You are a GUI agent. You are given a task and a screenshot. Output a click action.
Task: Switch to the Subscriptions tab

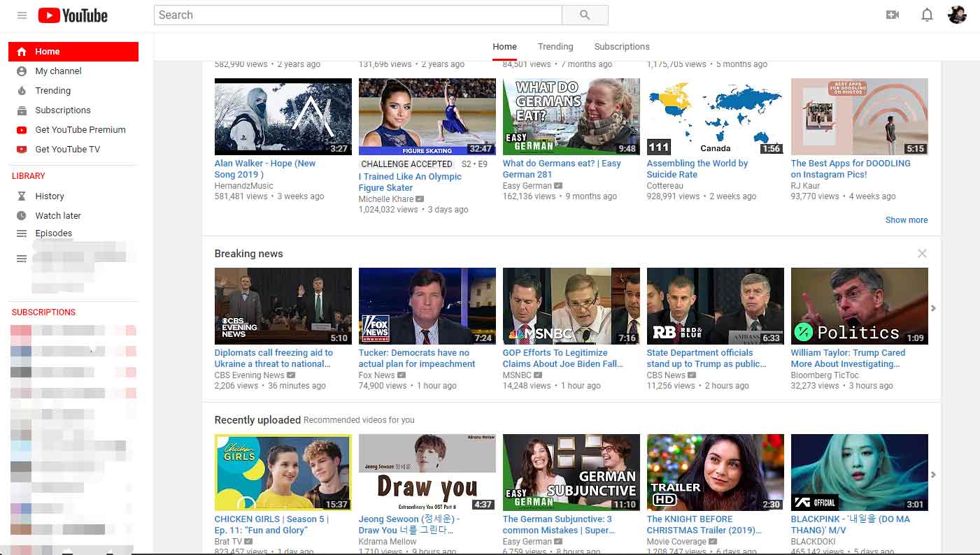click(x=621, y=46)
